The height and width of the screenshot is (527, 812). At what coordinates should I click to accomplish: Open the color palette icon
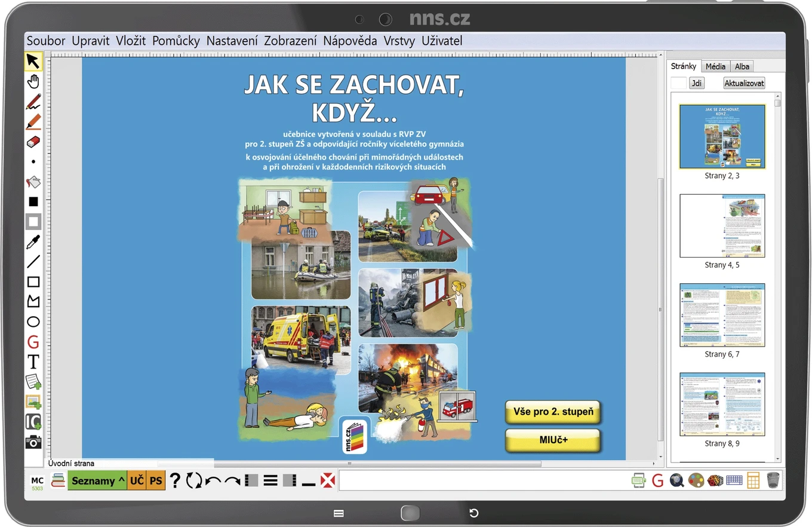pos(696,480)
